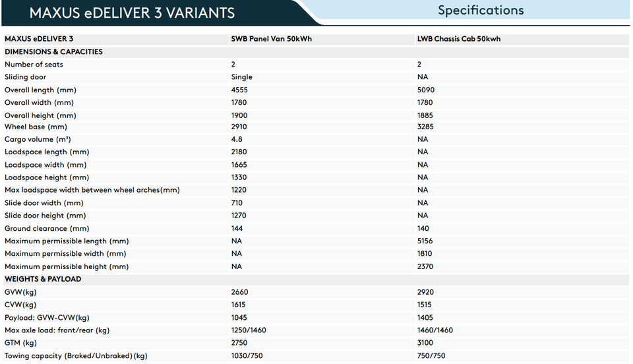Screen dimensions: 633x364
Task: Select the SWB Panel Van 50kWh column header
Action: click(271, 39)
